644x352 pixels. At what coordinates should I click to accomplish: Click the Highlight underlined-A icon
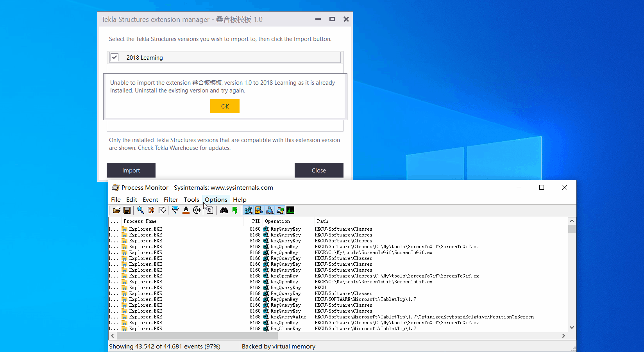click(x=186, y=210)
